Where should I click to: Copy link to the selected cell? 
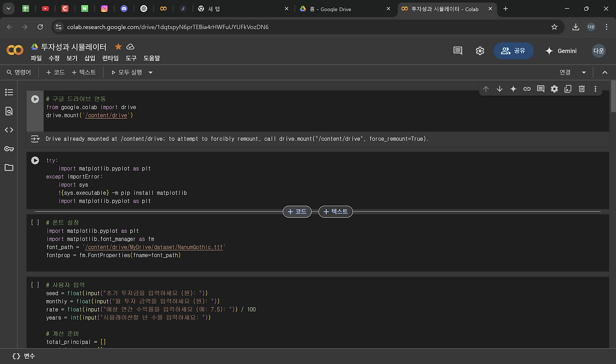click(527, 89)
